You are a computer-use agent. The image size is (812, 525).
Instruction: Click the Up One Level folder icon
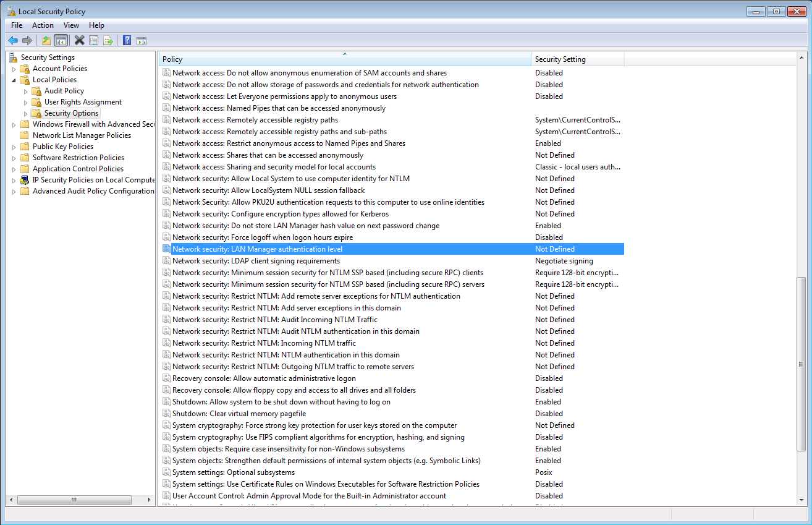coord(45,40)
